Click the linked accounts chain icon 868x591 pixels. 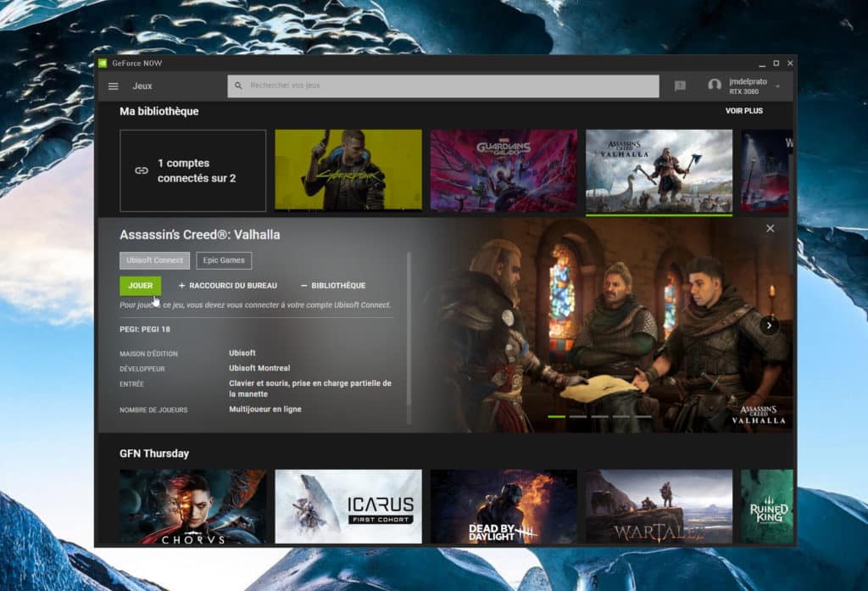142,170
